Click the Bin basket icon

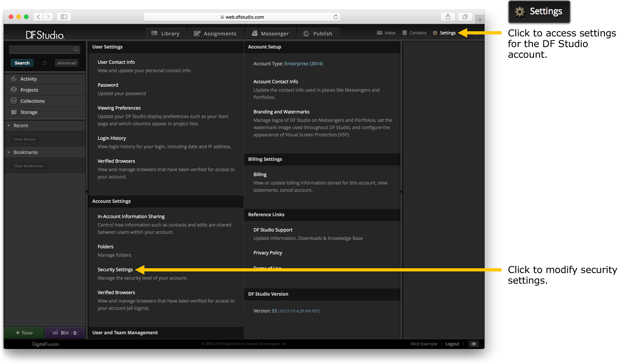(x=55, y=332)
